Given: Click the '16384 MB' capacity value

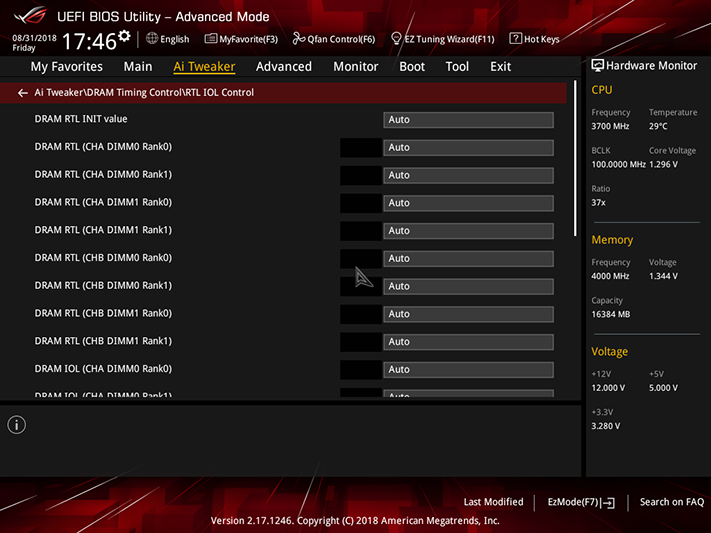Looking at the screenshot, I should tap(610, 314).
